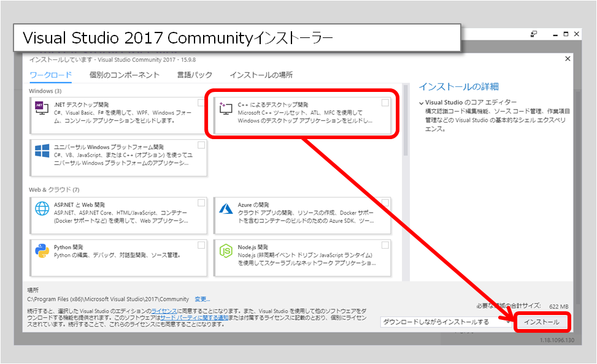Click the インストール button
Viewport: 597px width, 364px height.
(542, 322)
